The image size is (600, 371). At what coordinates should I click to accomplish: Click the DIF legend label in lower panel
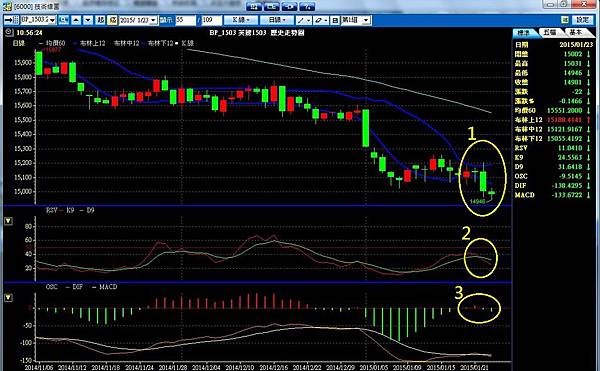[77, 286]
